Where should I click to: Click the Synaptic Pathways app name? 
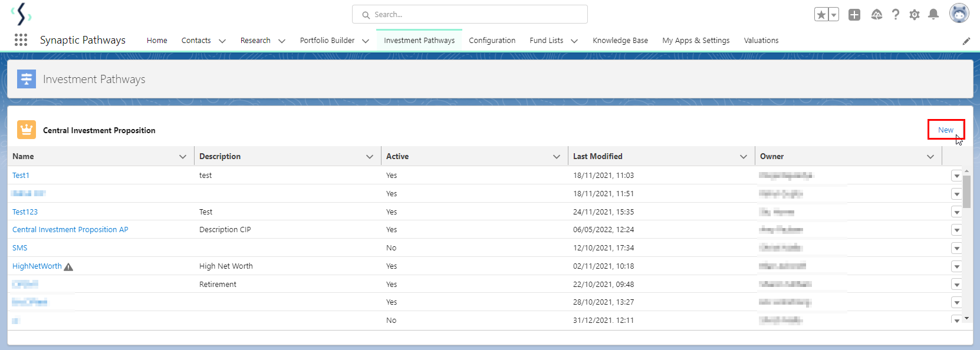(x=83, y=40)
